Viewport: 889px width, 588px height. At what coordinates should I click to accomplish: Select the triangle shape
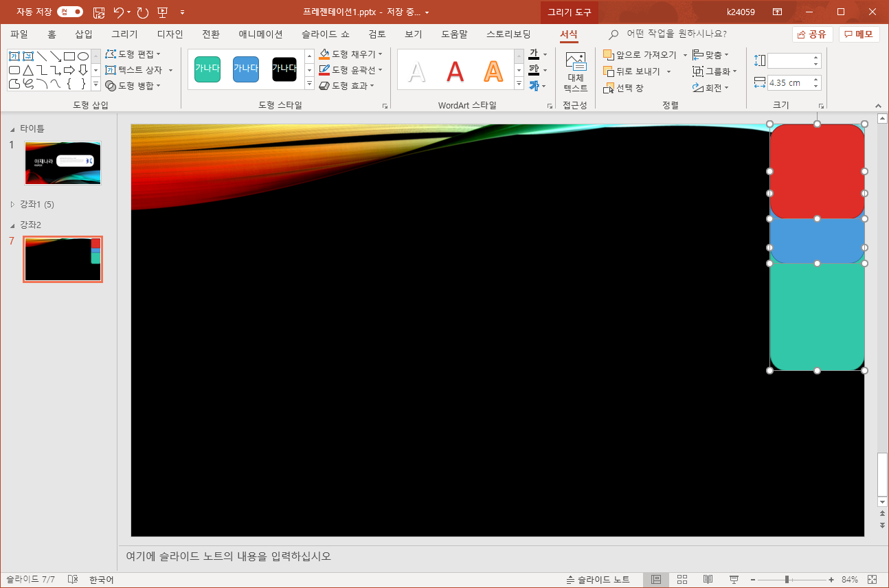[x=28, y=70]
